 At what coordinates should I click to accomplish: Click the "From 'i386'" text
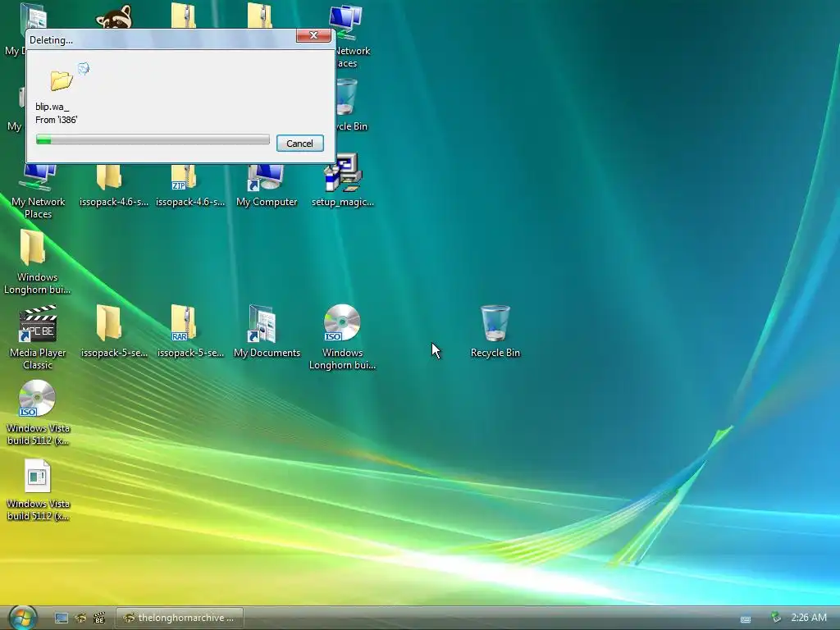click(57, 120)
